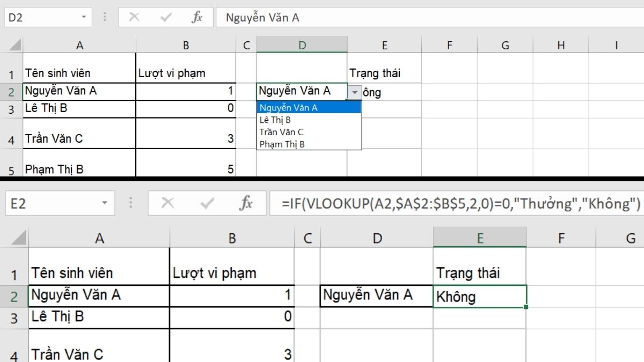
Task: Select column B header in bottom sheet
Action: click(x=232, y=238)
